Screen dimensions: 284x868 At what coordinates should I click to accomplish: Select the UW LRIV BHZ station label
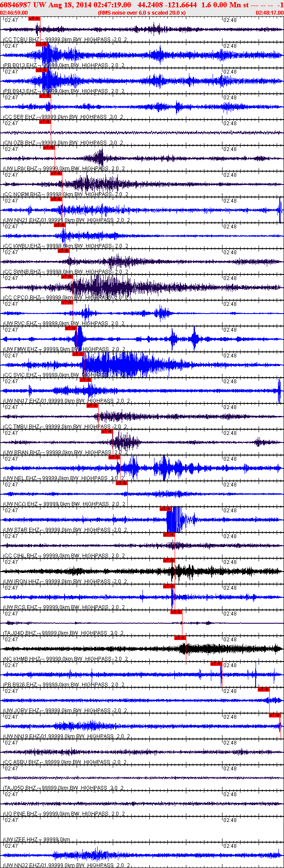(21, 169)
